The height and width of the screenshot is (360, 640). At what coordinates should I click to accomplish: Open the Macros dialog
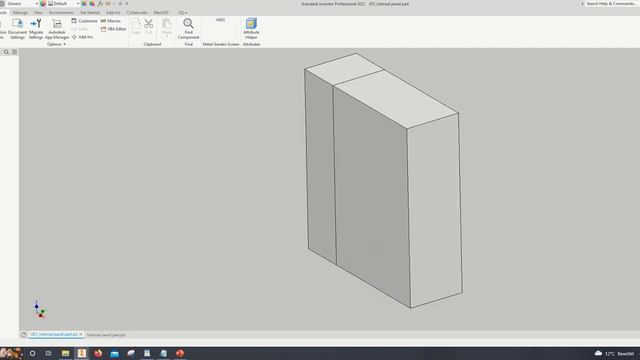pyautogui.click(x=111, y=21)
